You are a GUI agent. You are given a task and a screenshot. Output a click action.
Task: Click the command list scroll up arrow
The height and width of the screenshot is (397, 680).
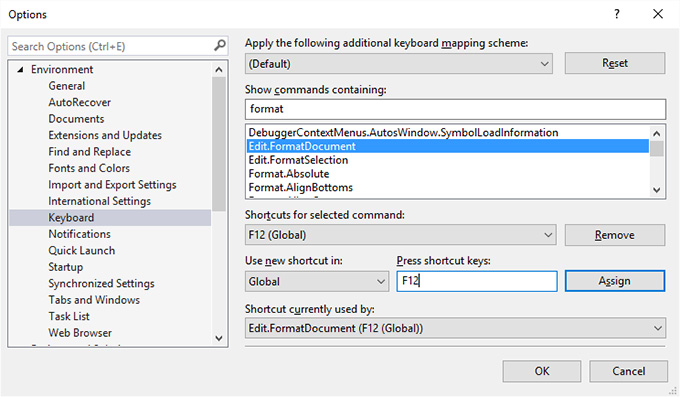coord(657,133)
